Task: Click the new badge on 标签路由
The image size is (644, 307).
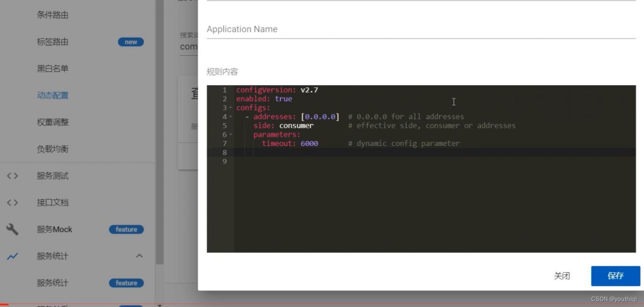Action: click(x=131, y=42)
